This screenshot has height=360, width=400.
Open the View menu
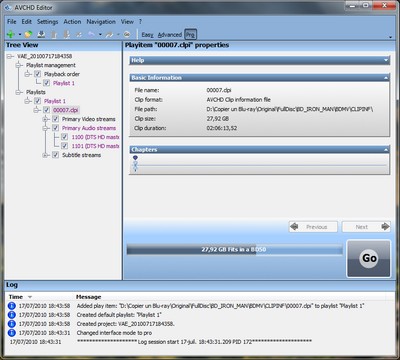pos(127,22)
